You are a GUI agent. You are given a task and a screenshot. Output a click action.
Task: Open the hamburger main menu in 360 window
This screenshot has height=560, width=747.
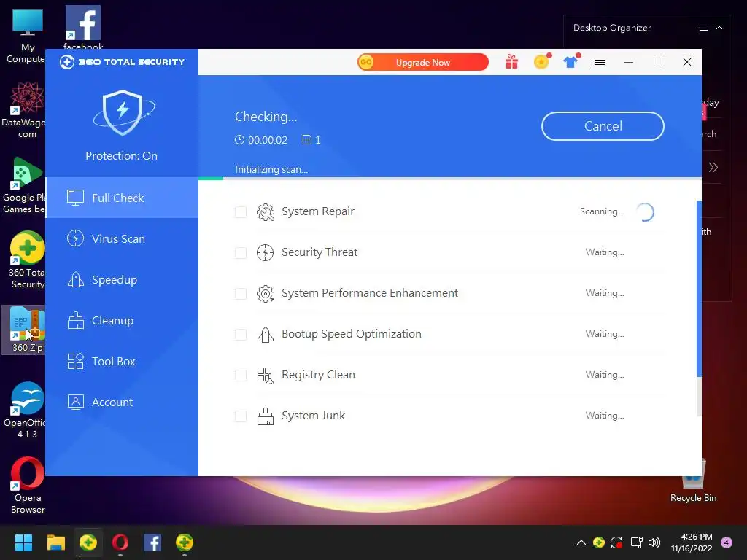click(600, 63)
